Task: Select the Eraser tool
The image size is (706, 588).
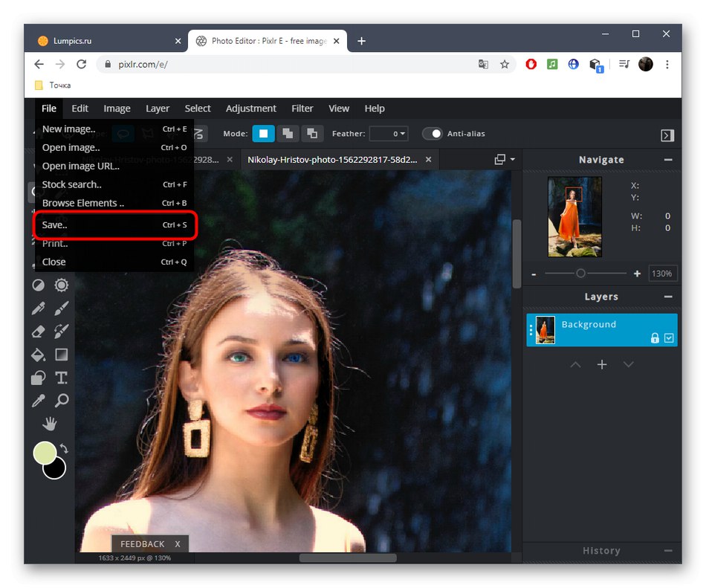Action: pyautogui.click(x=38, y=332)
